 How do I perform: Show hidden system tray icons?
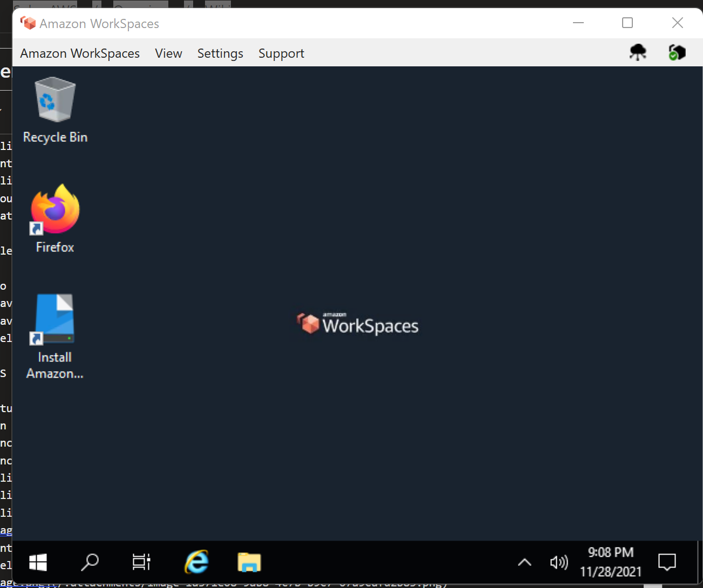click(524, 563)
